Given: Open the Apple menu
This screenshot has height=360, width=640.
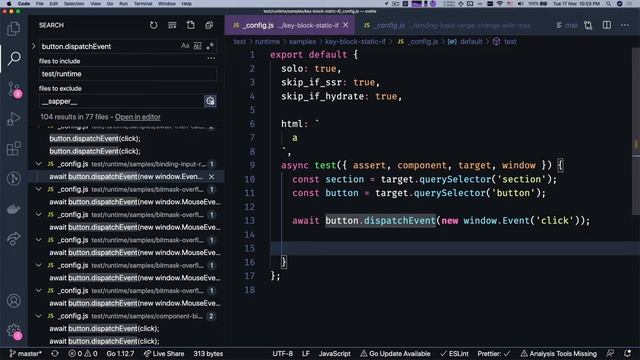Looking at the screenshot, I should point(9,4).
